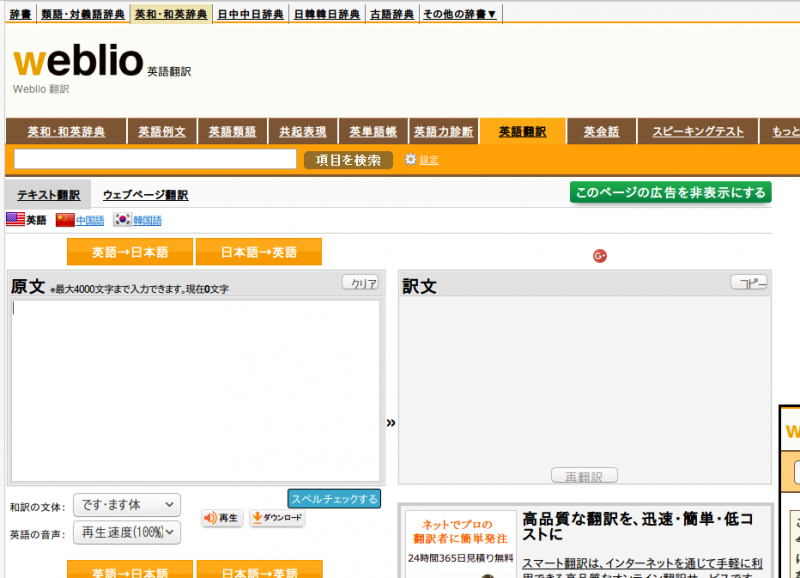Viewport: 800px width, 578px height.
Task: Open 辞書 top link
Action: (x=20, y=14)
